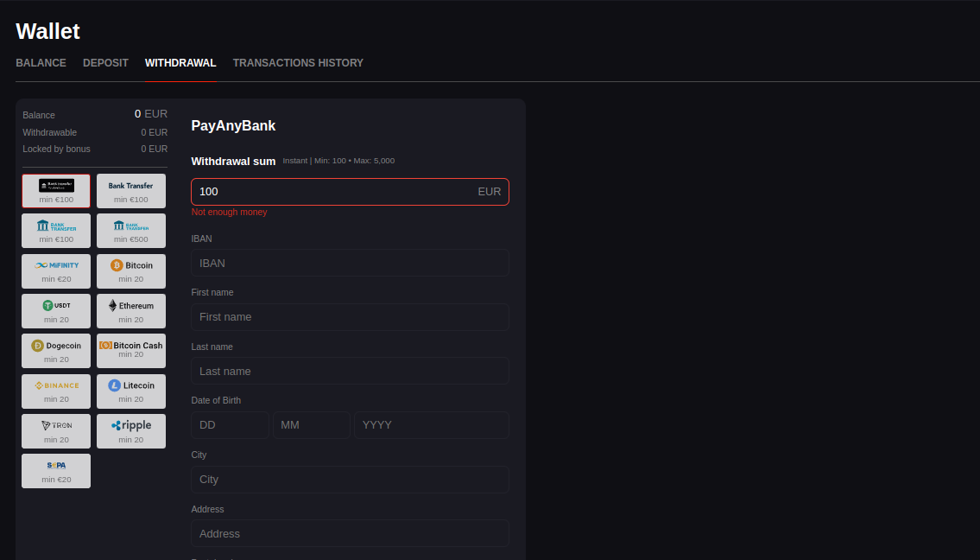Choose the Binance withdrawal method

(x=56, y=391)
